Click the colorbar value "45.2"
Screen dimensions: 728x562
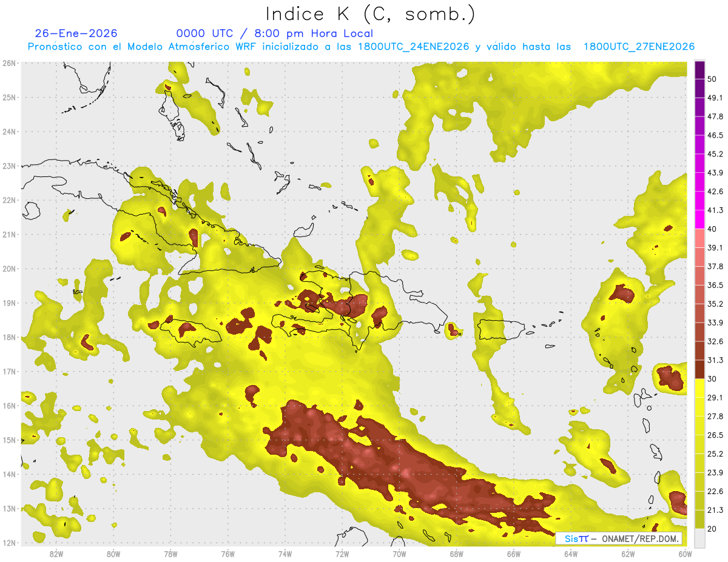click(715, 154)
